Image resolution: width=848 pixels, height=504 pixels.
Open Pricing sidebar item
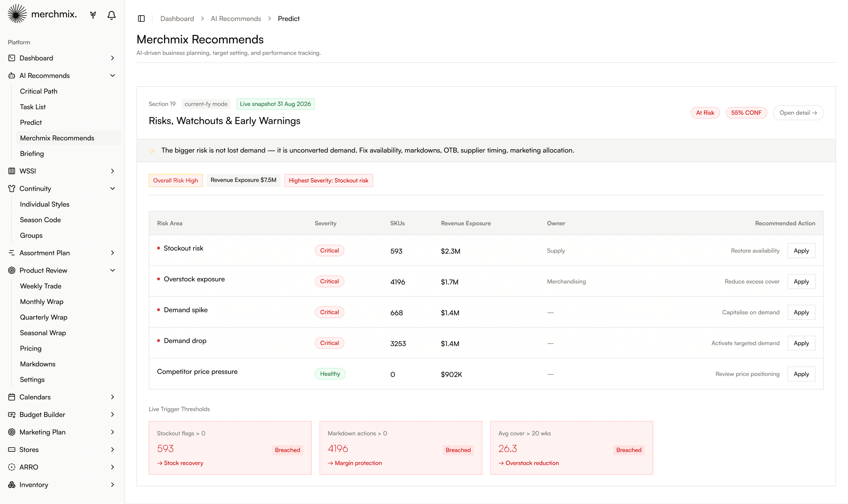[x=68, y=348]
